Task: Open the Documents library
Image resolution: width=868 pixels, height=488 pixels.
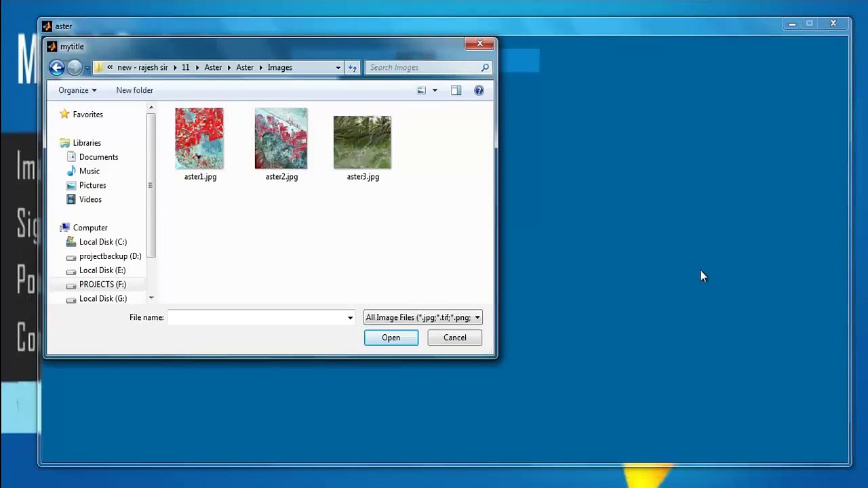Action: [x=98, y=157]
